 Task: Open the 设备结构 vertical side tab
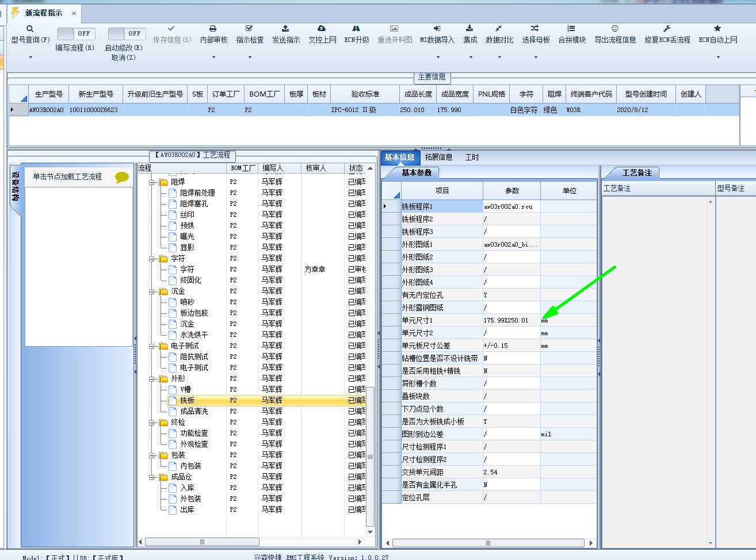pos(15,187)
